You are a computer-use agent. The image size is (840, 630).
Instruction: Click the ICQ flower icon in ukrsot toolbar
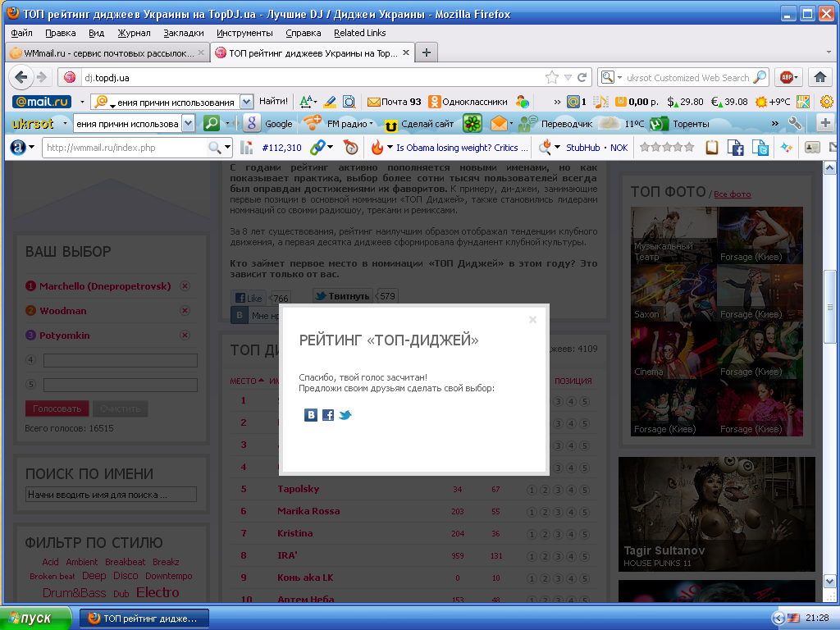(x=472, y=124)
